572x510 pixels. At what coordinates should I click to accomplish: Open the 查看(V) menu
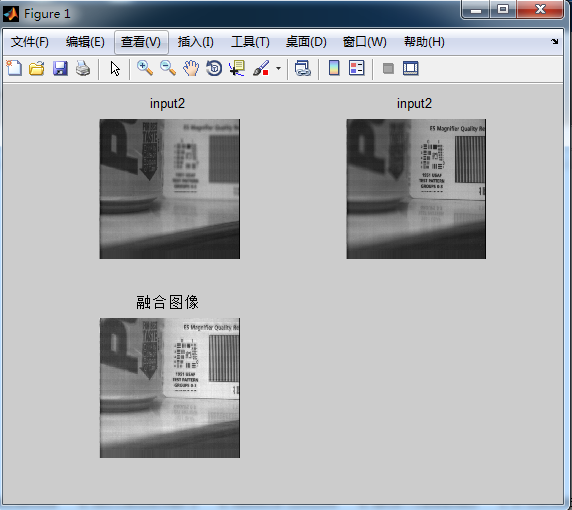click(x=141, y=42)
